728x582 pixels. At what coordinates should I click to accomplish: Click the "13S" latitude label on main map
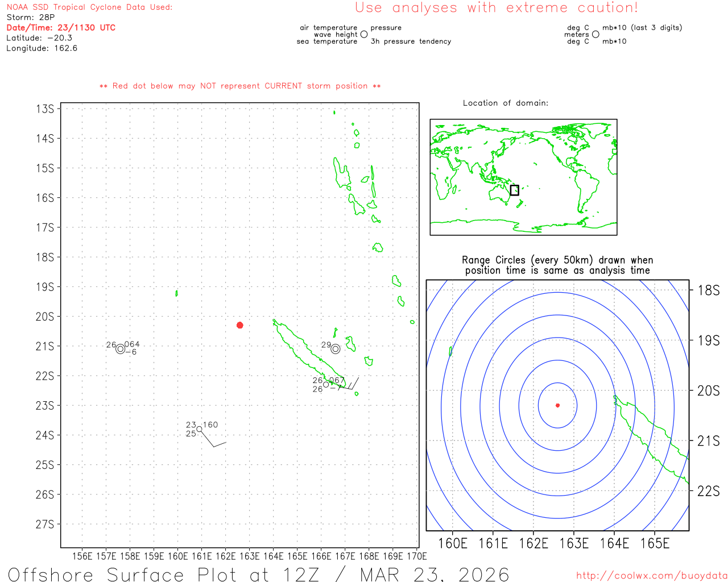click(45, 109)
